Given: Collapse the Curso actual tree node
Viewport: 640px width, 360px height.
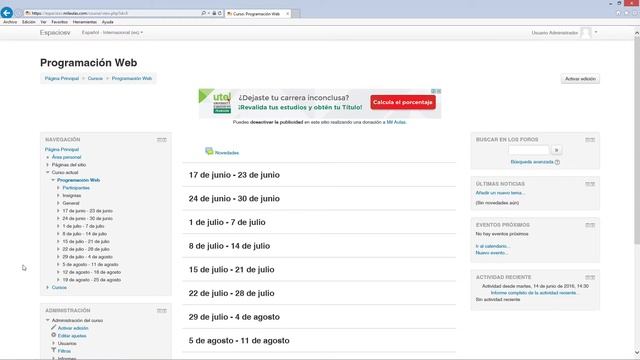Looking at the screenshot, I should point(48,172).
